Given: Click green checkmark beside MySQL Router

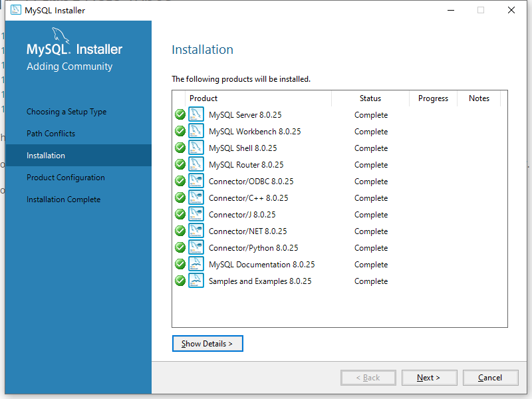Looking at the screenshot, I should click(x=180, y=164).
